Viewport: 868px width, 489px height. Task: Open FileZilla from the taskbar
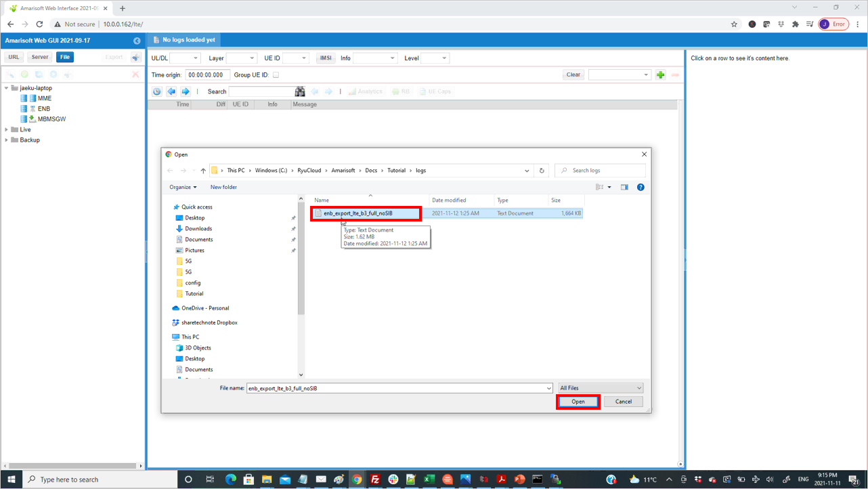(x=374, y=480)
